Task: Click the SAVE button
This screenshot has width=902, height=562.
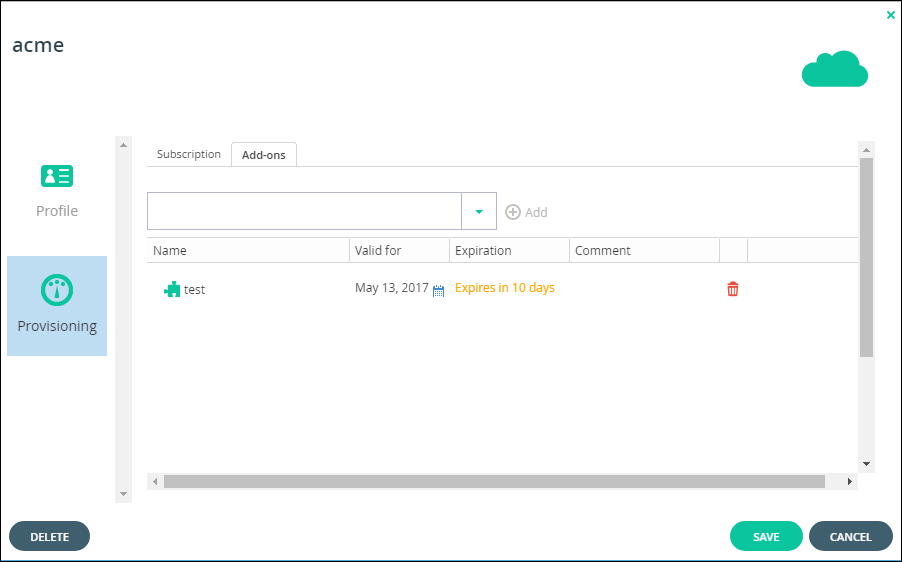Action: click(x=766, y=537)
